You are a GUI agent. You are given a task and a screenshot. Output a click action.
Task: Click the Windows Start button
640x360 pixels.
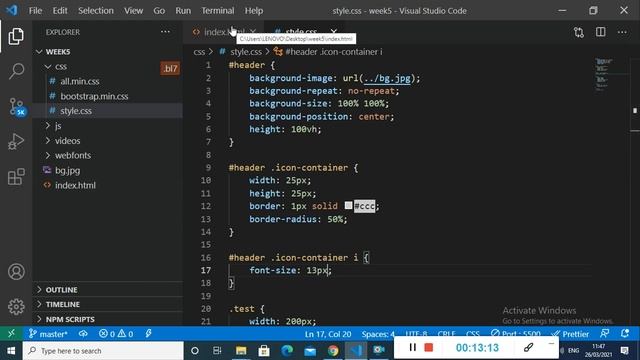[11, 351]
